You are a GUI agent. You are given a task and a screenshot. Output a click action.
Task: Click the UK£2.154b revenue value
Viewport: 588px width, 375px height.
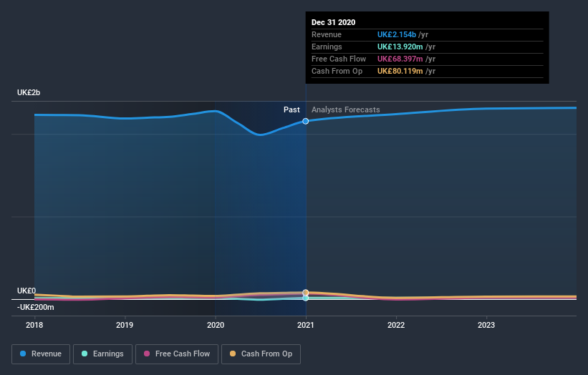[397, 34]
